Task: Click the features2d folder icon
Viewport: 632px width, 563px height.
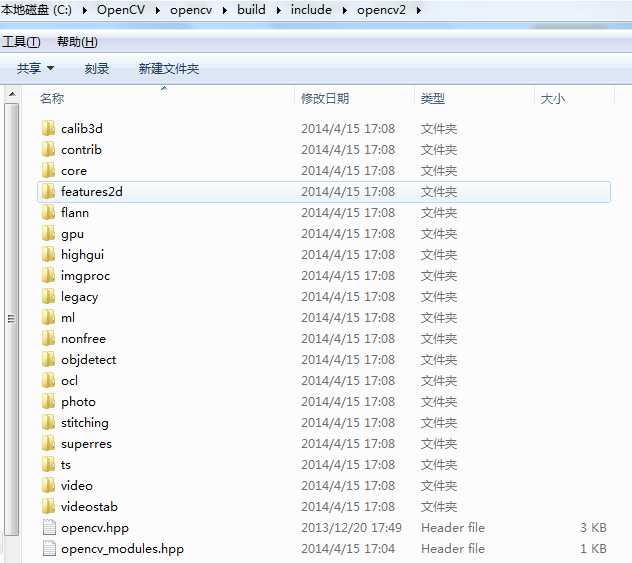Action: [x=48, y=191]
